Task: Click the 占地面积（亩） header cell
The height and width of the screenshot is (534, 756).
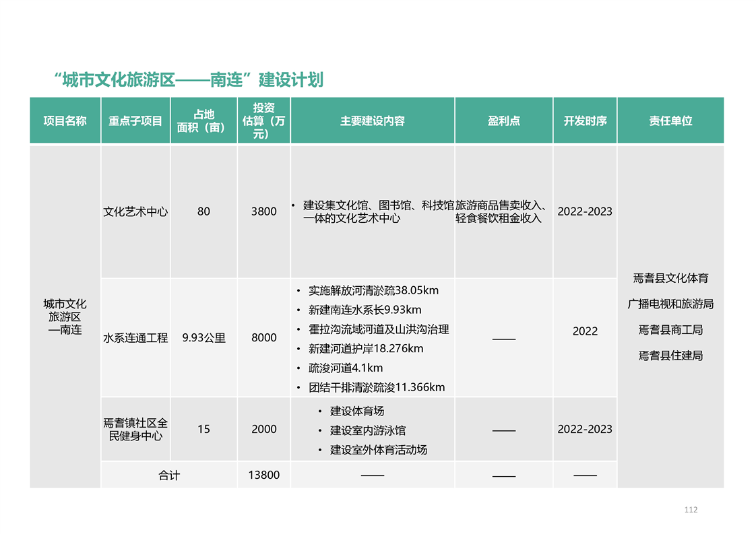Action: pyautogui.click(x=203, y=121)
